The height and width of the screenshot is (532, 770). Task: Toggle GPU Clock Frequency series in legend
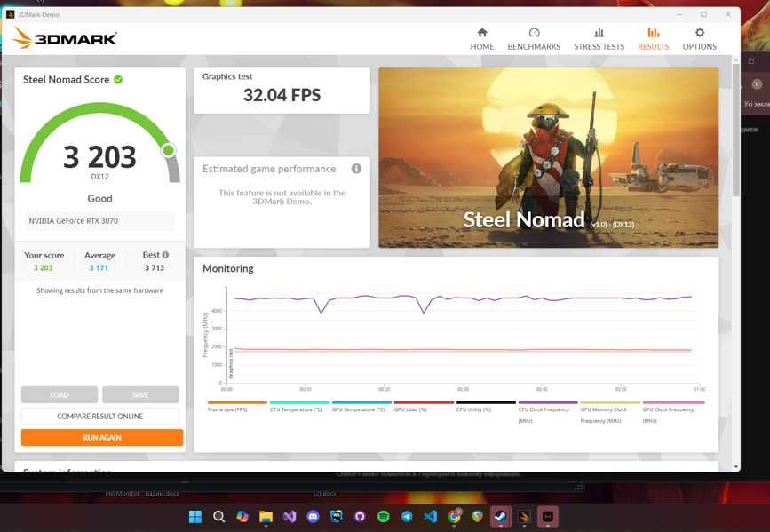click(673, 412)
